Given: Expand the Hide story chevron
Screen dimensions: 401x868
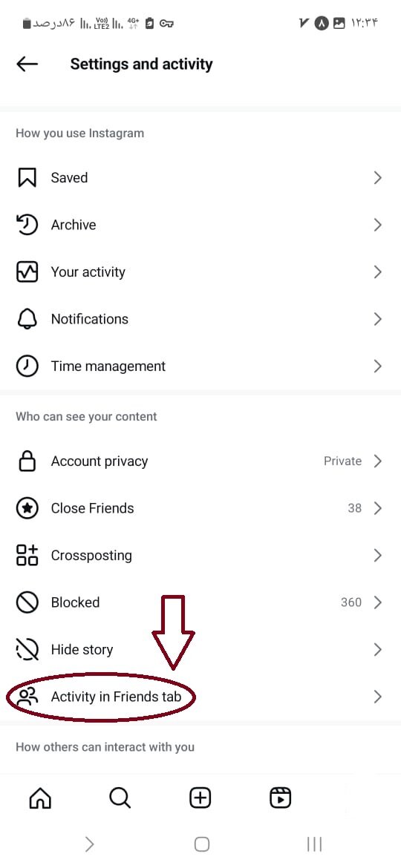Looking at the screenshot, I should (378, 649).
